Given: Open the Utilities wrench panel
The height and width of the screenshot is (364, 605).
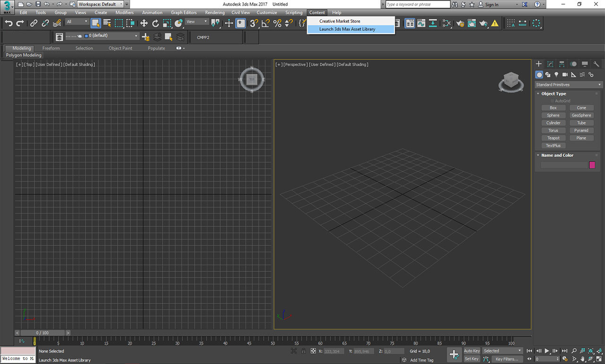Looking at the screenshot, I should point(596,64).
